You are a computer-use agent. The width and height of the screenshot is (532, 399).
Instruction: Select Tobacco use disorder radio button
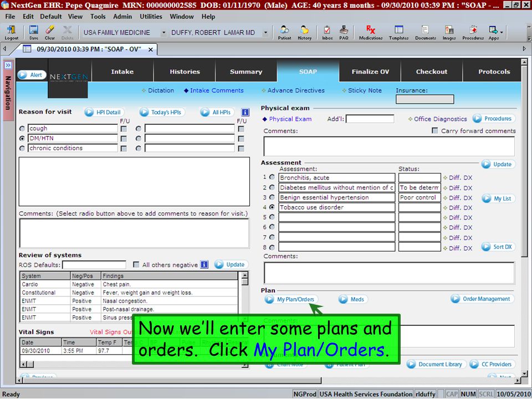pos(272,207)
